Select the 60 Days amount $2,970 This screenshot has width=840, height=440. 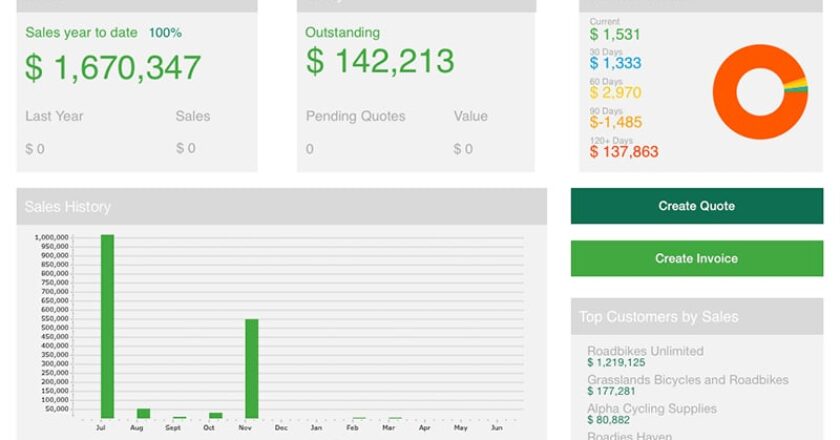coord(615,93)
